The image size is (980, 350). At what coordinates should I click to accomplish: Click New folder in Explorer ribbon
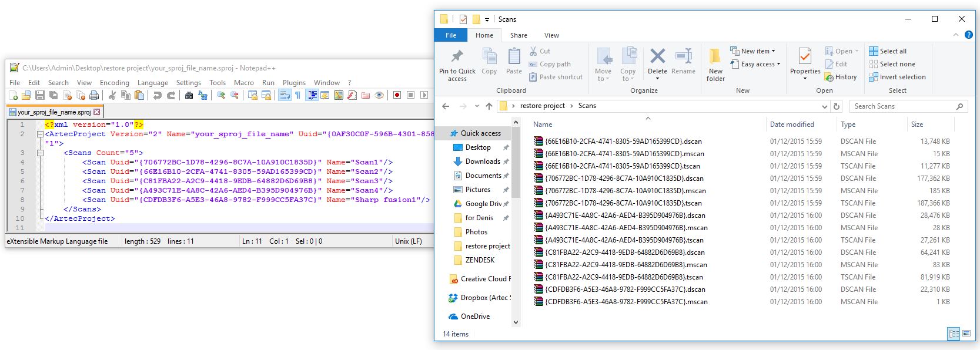tap(715, 65)
